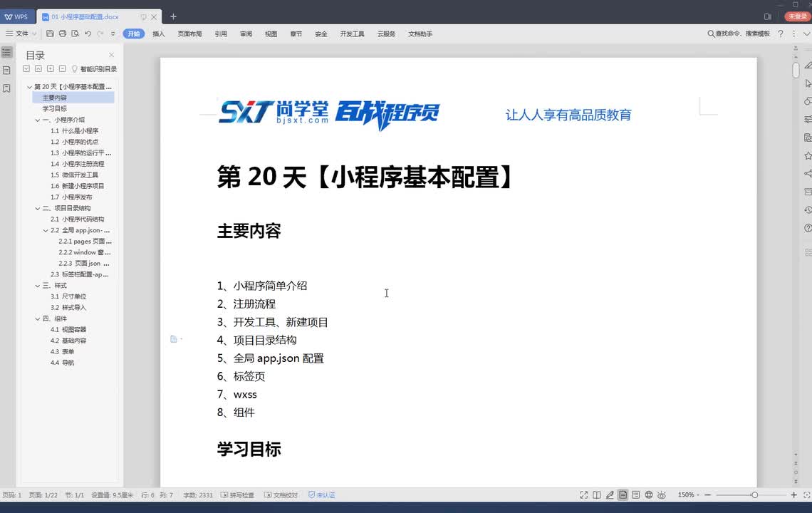Image resolution: width=812 pixels, height=513 pixels.
Task: Click zoom out minus button
Action: click(x=707, y=495)
